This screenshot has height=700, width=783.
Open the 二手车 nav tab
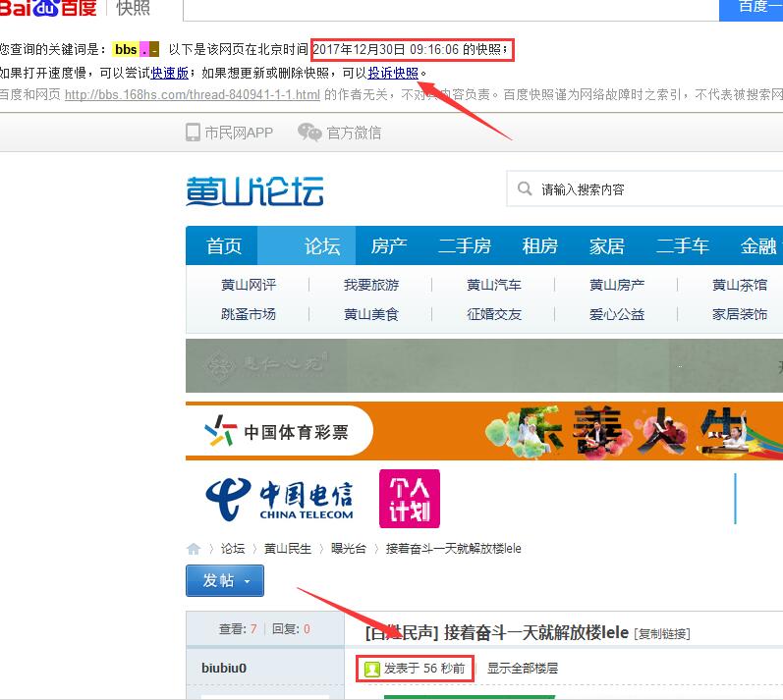tap(683, 246)
